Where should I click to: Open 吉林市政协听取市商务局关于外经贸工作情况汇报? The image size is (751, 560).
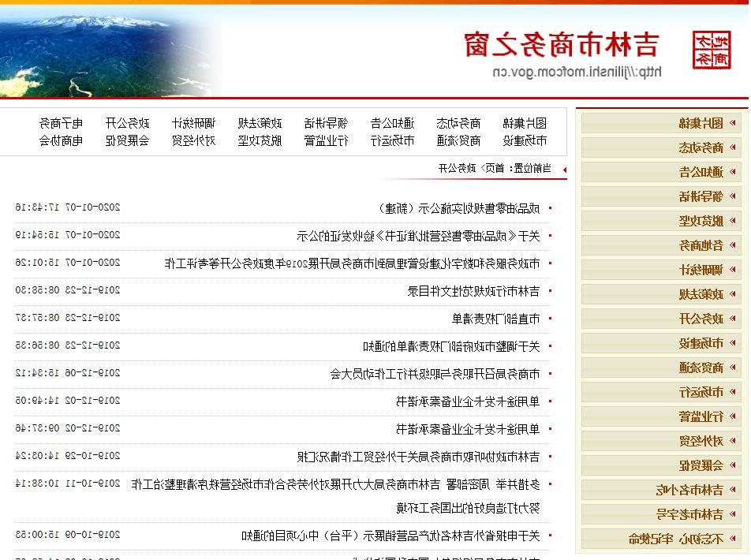(419, 457)
